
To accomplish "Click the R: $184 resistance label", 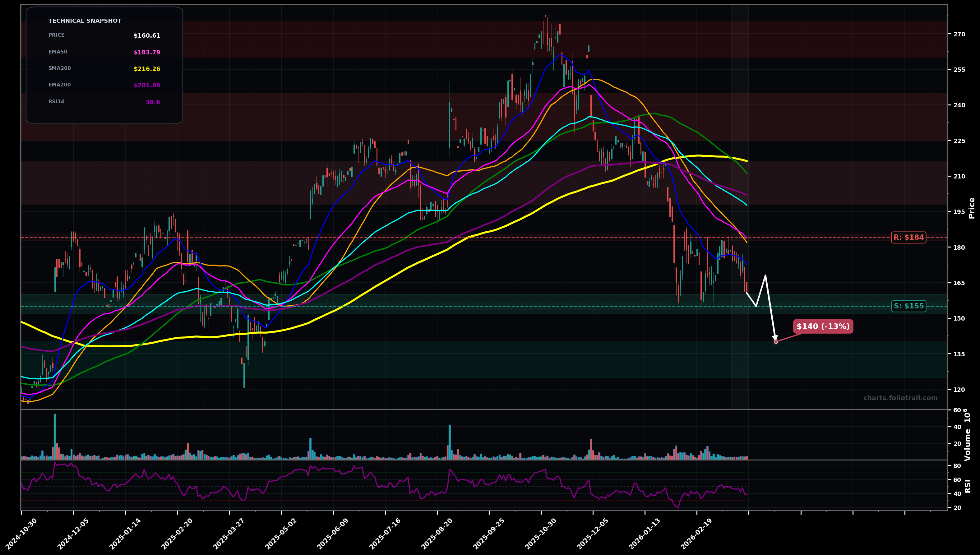I will tap(909, 238).
